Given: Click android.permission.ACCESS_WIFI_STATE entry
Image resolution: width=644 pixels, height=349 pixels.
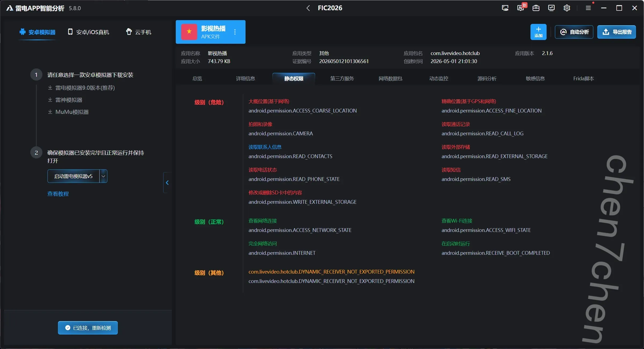Looking at the screenshot, I should coord(486,230).
